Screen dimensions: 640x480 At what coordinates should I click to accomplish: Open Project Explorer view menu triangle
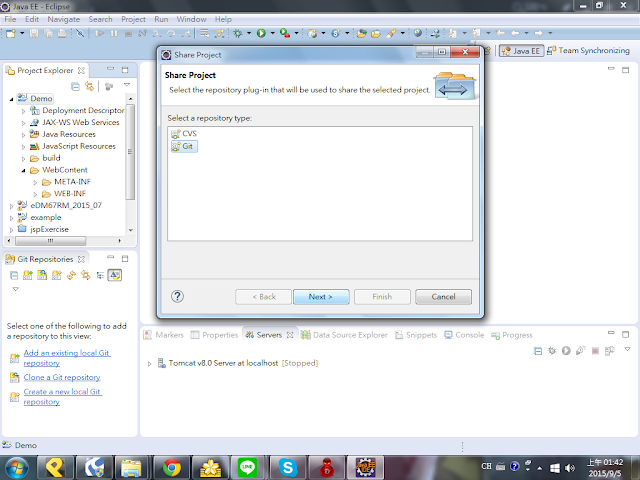[127, 85]
